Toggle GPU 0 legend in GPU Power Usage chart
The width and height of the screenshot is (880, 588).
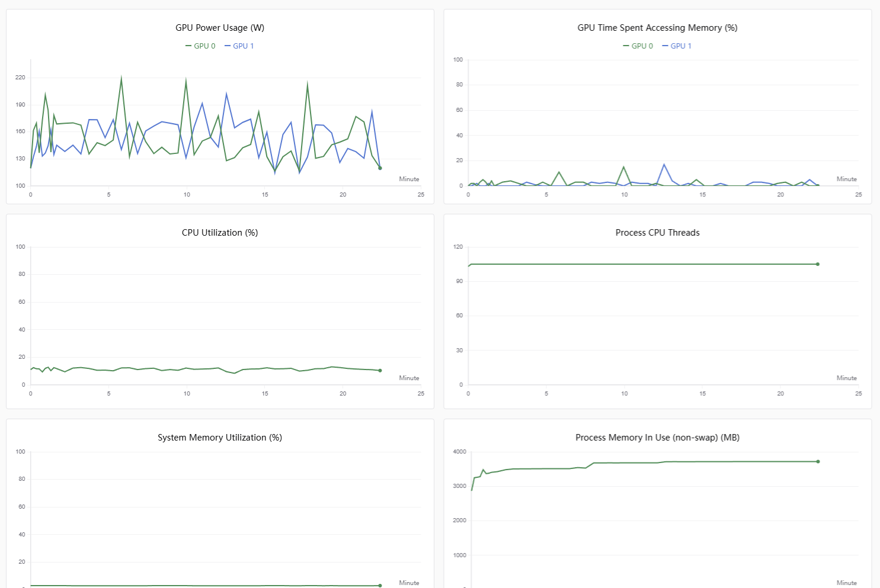200,46
